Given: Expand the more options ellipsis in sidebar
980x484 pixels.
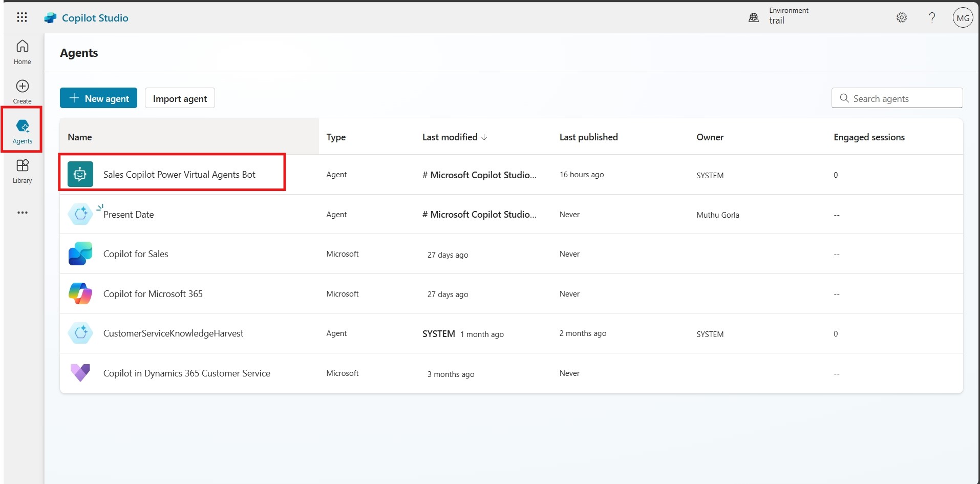Looking at the screenshot, I should [x=22, y=213].
